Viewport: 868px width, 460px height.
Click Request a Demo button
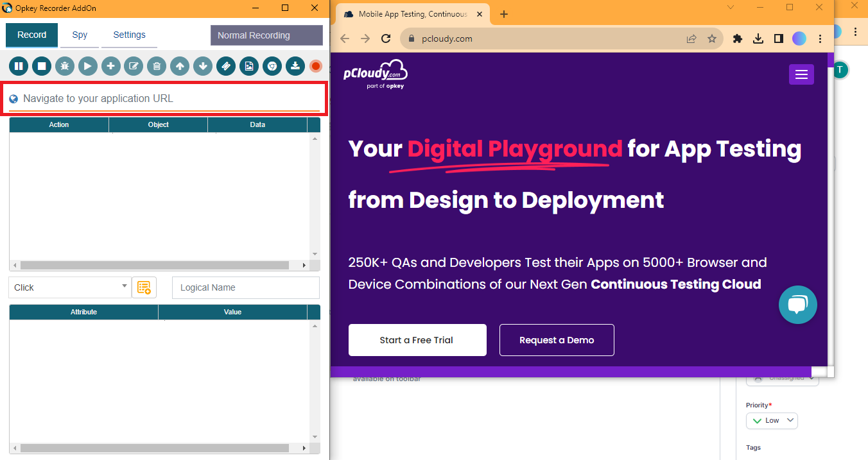coord(557,340)
